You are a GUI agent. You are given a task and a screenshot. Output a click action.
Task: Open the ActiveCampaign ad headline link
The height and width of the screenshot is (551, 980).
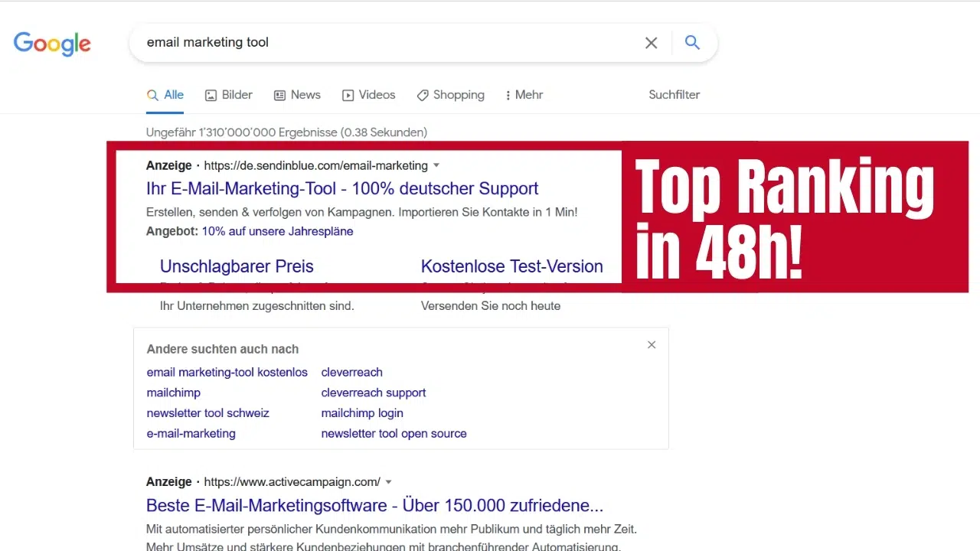pos(375,506)
